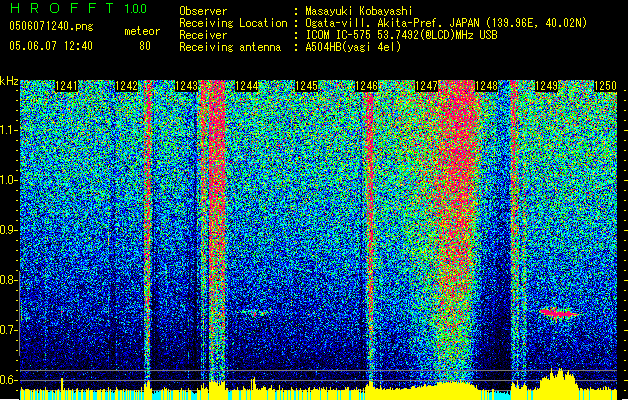This screenshot has height=400, width=629.
Task: Click the 1250 time marker
Action: [605, 86]
